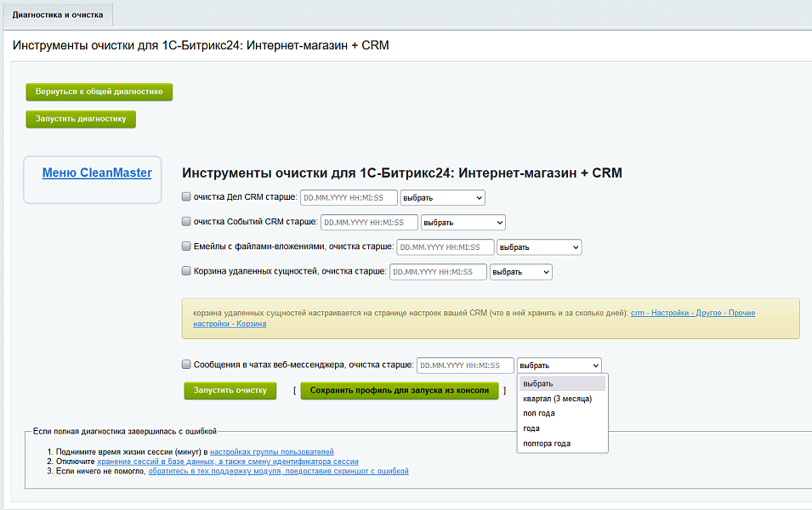Screen dimensions: 812x510
Task: Open the "выбрать" dropdown next to Дел CRM
Action: (x=442, y=196)
